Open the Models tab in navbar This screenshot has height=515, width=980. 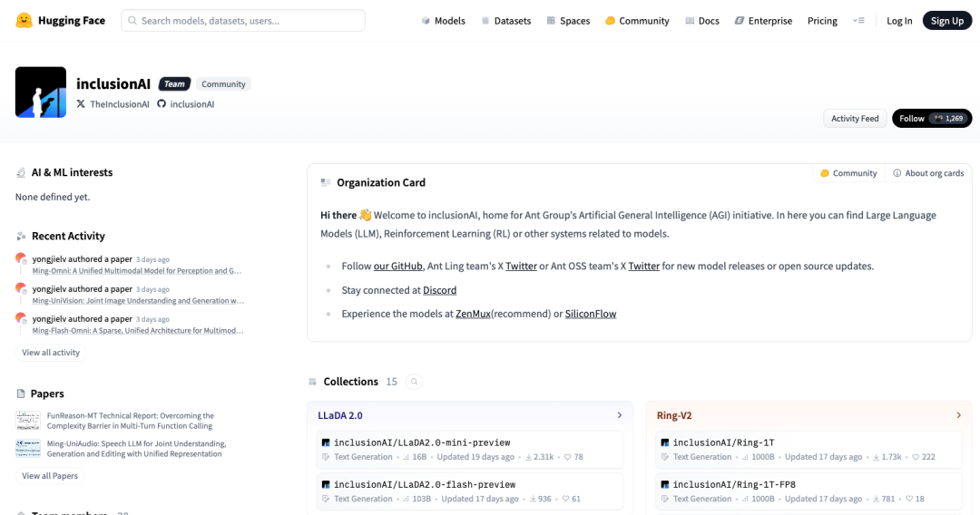point(443,21)
